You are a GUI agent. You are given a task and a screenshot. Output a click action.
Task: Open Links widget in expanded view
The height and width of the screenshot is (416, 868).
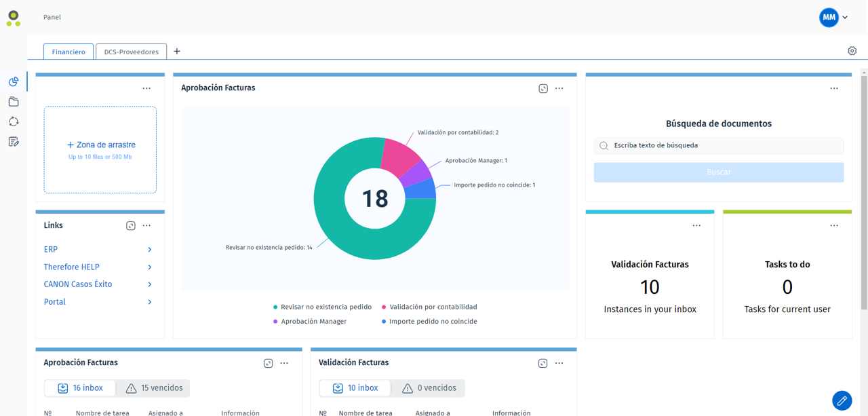(x=131, y=226)
